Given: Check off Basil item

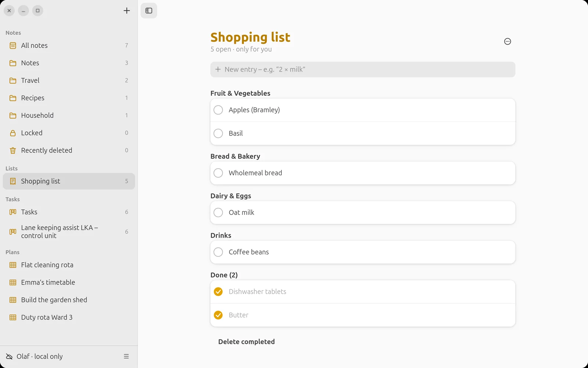Looking at the screenshot, I should click(x=218, y=133).
